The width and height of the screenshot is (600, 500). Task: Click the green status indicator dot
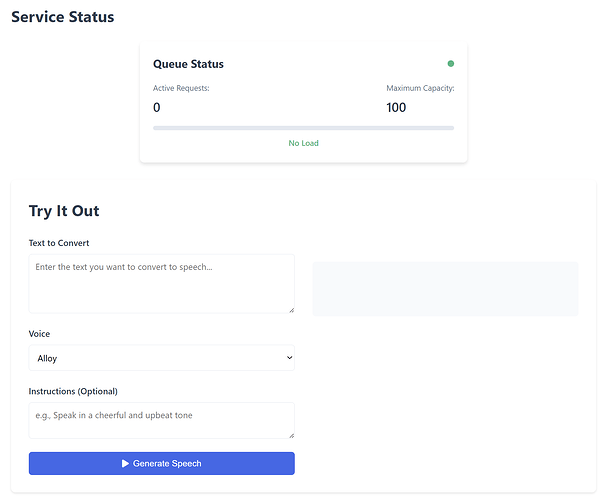[451, 64]
